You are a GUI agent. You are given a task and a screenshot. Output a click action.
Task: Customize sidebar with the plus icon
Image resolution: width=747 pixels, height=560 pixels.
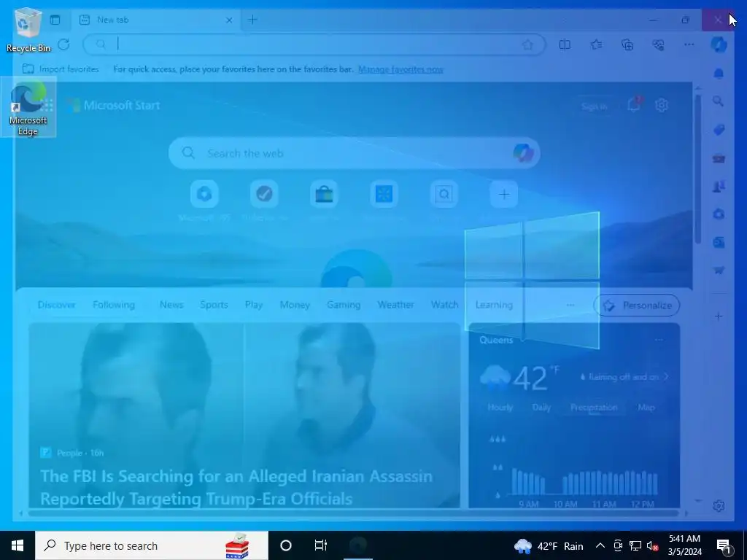click(719, 316)
